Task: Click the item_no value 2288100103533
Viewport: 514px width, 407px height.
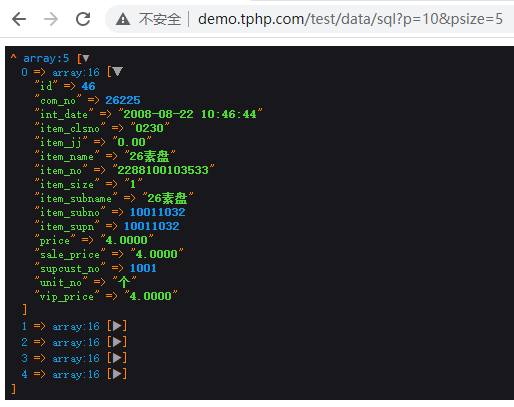Action: point(163,170)
